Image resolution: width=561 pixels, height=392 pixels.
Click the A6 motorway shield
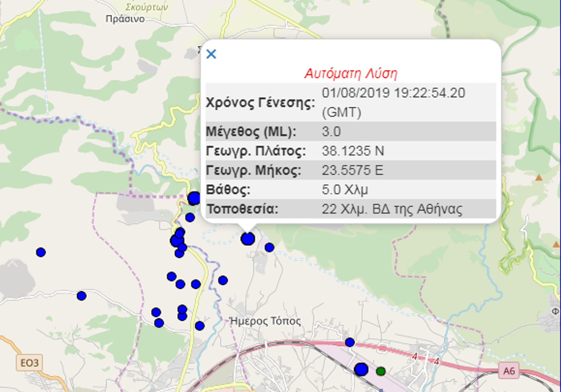pos(509,371)
